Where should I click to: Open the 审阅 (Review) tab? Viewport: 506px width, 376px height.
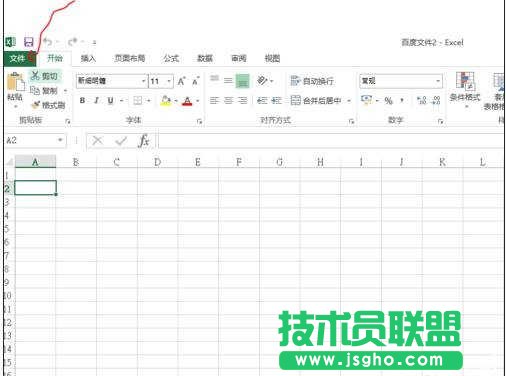(x=239, y=59)
